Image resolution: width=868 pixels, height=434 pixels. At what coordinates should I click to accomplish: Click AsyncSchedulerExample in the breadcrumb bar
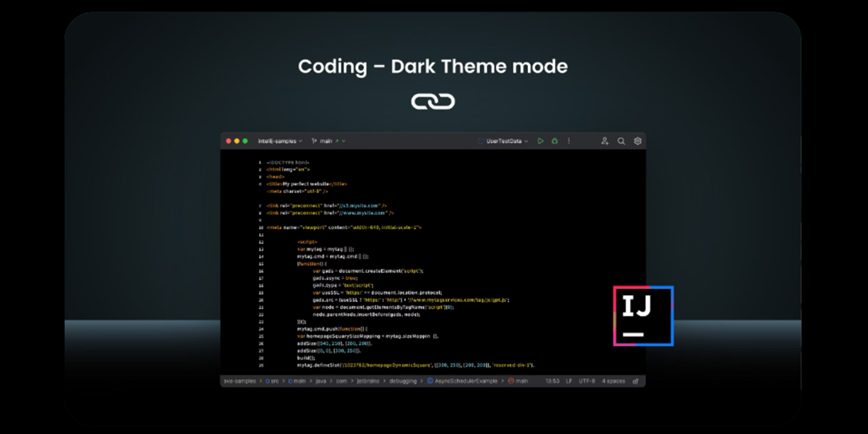(x=465, y=380)
